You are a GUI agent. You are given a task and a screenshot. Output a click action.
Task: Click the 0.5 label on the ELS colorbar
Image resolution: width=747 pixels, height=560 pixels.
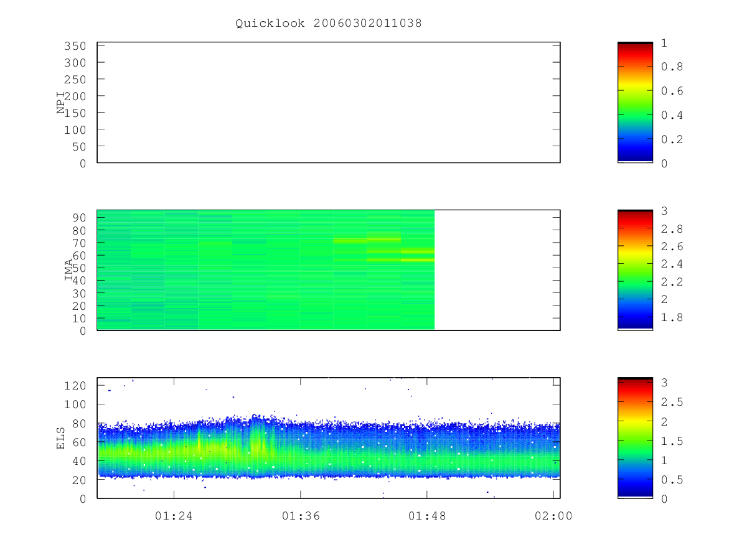tap(671, 480)
